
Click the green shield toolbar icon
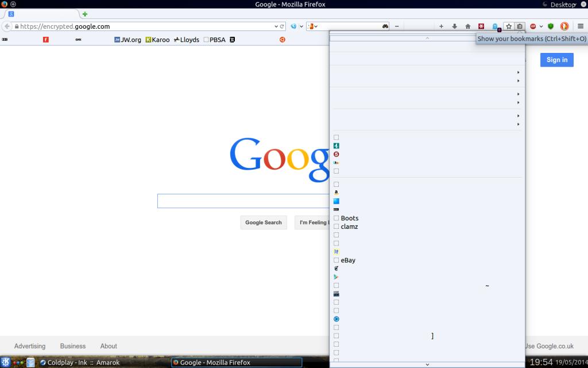551,26
